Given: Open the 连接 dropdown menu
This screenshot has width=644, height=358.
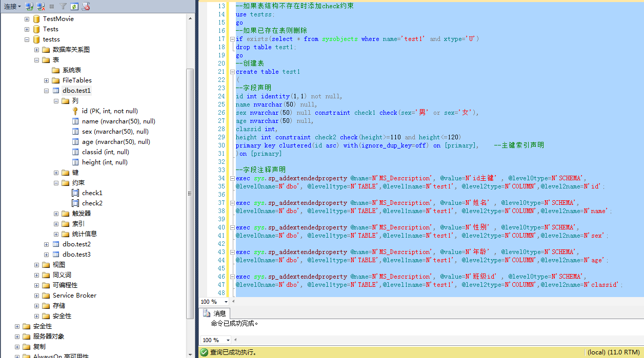Looking at the screenshot, I should (x=12, y=7).
